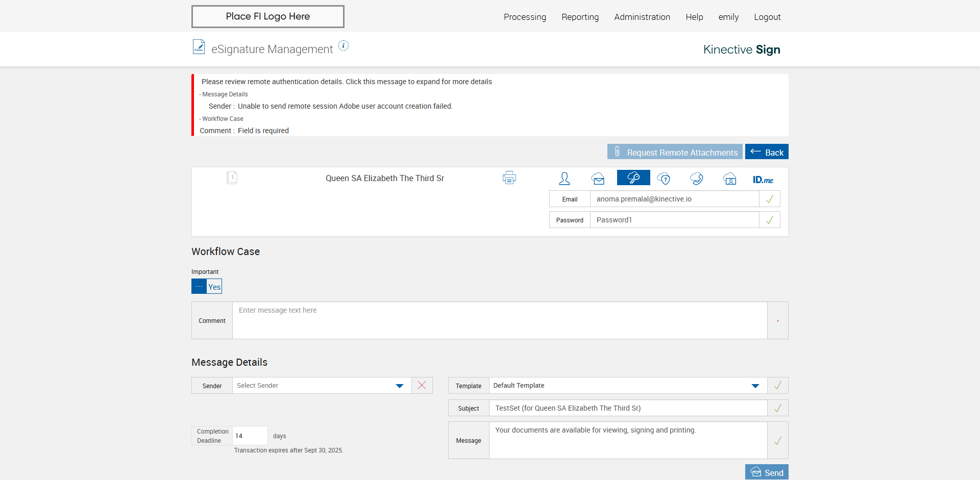
Task: Expand the Default Template dropdown
Action: coord(628,386)
